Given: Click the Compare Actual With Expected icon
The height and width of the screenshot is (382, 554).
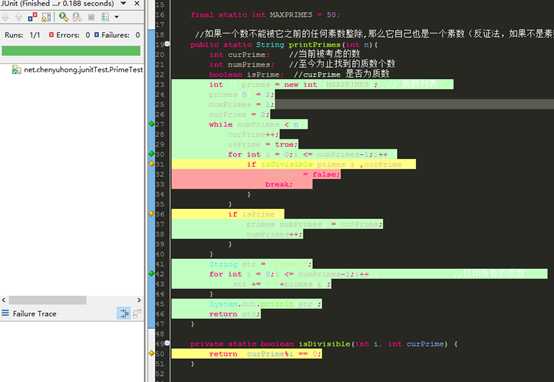Looking at the screenshot, I should tap(137, 313).
